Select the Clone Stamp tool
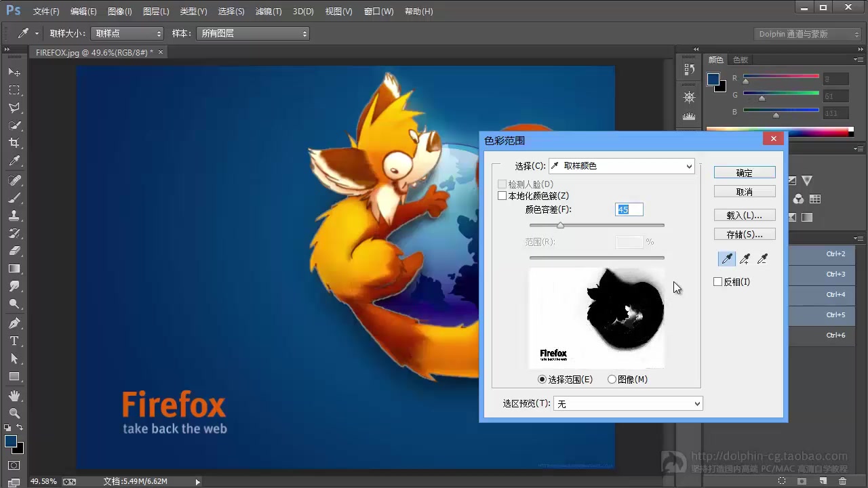This screenshot has height=488, width=868. (x=14, y=216)
